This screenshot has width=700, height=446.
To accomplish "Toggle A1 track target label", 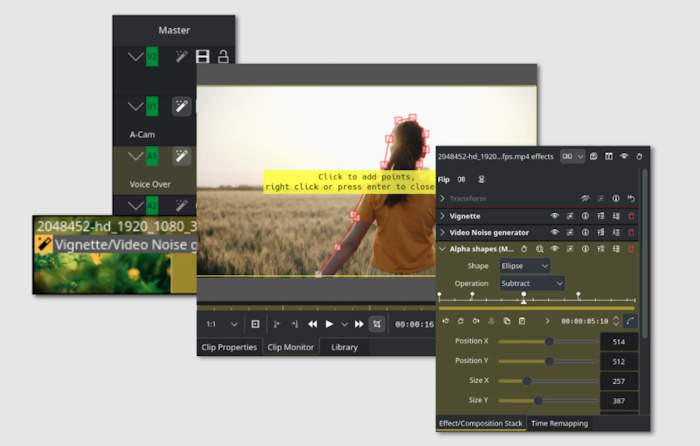I will 152,156.
